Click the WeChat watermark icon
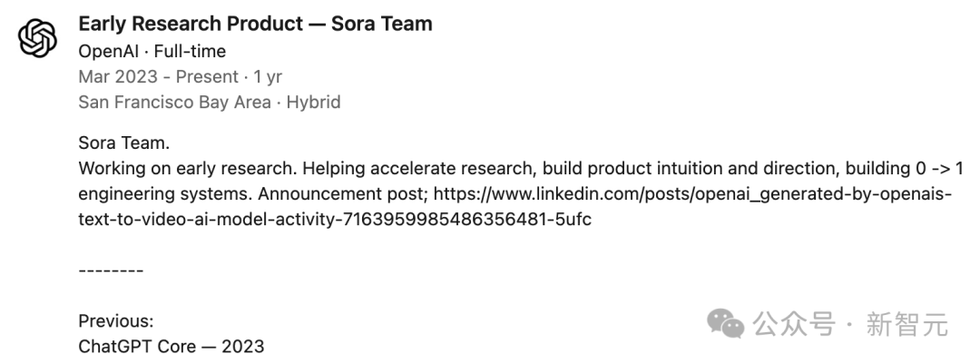980x364 pixels. [x=727, y=323]
